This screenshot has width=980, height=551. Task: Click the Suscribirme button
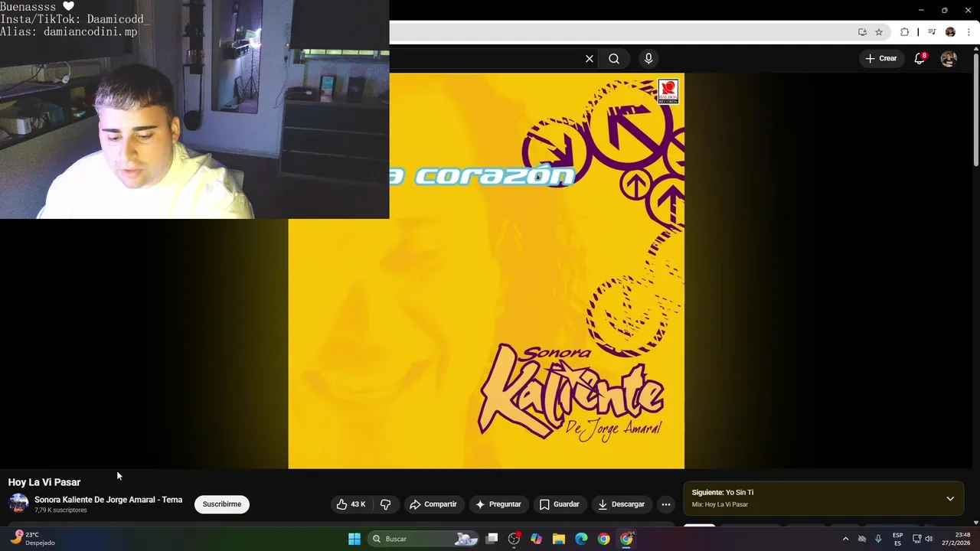(x=222, y=504)
